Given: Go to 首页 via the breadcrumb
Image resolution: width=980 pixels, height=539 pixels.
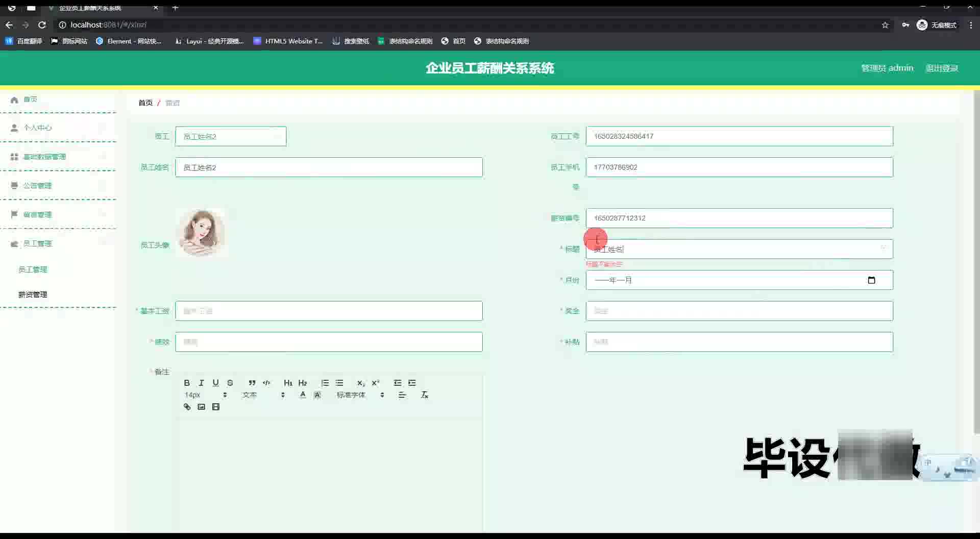Looking at the screenshot, I should click(145, 103).
